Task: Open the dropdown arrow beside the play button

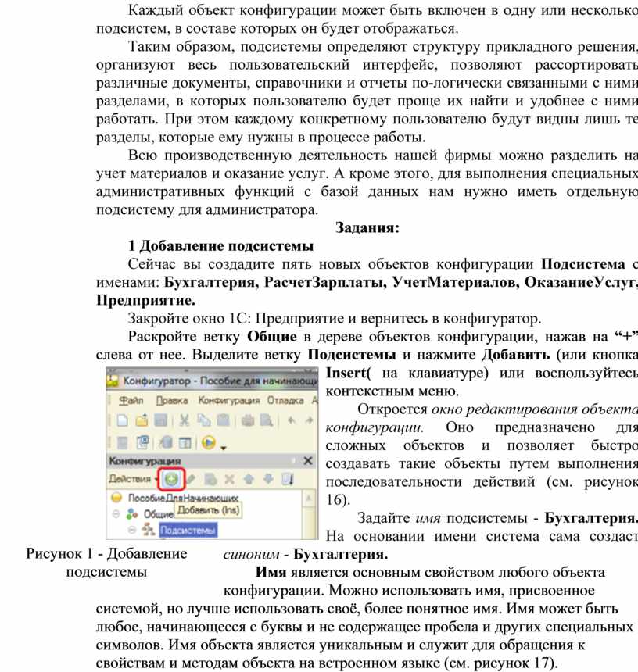Action: [x=223, y=448]
